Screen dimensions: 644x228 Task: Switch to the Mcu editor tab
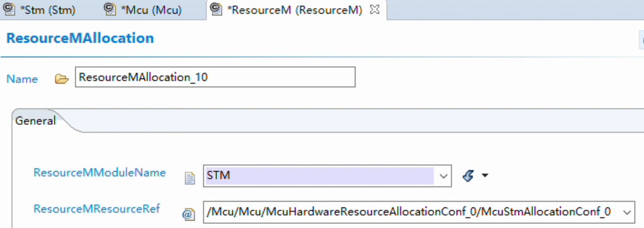143,10
